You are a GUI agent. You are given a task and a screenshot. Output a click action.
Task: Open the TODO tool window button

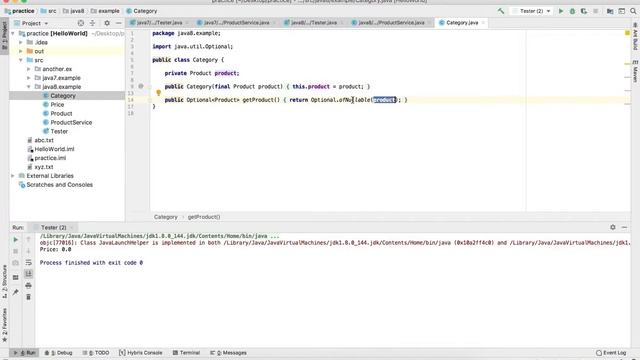point(96,353)
